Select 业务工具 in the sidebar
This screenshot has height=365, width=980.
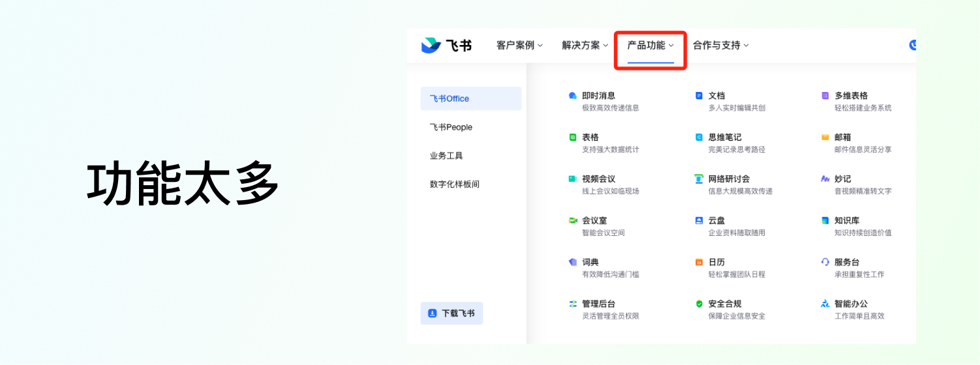pos(446,156)
